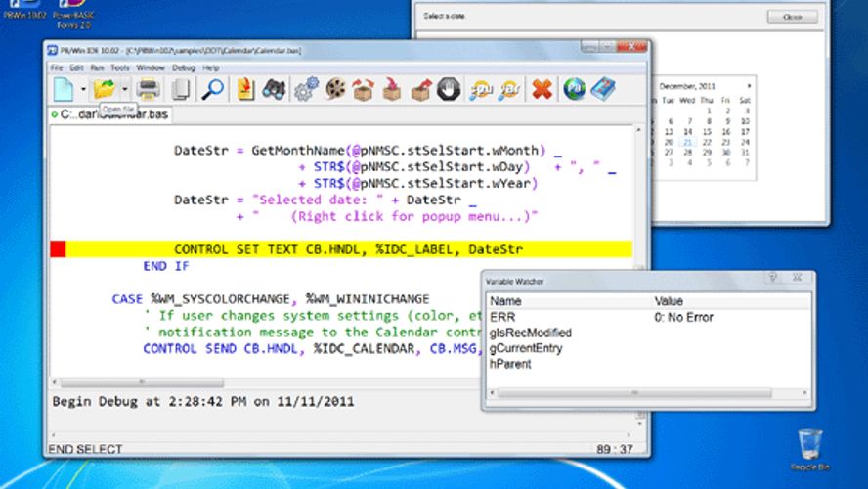868x489 pixels.
Task: Click the film reel run icon
Action: click(335, 90)
